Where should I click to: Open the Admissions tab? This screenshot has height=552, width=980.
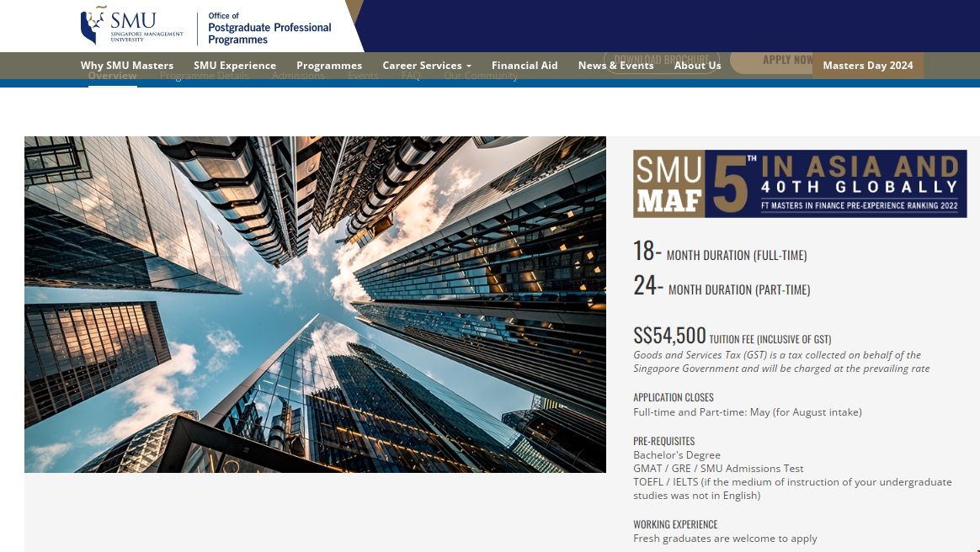coord(298,76)
